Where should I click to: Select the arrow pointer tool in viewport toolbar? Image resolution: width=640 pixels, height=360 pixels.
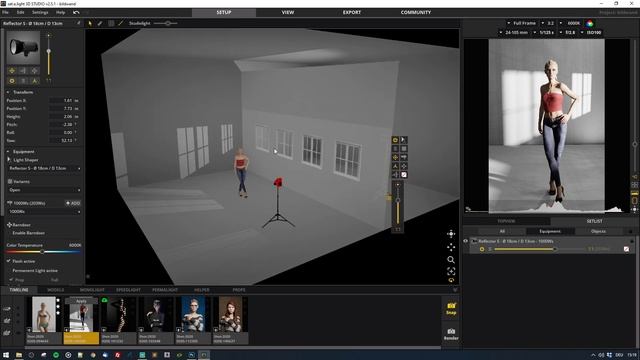(90, 23)
